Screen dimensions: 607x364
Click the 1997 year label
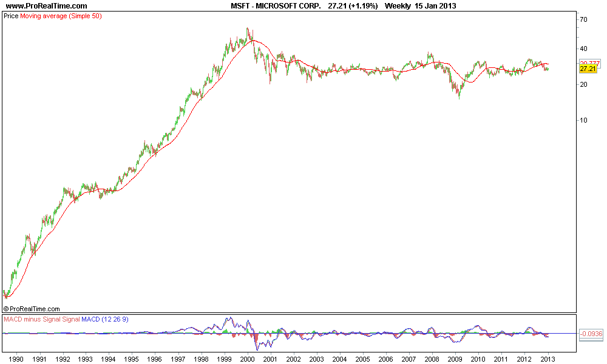pos(178,359)
